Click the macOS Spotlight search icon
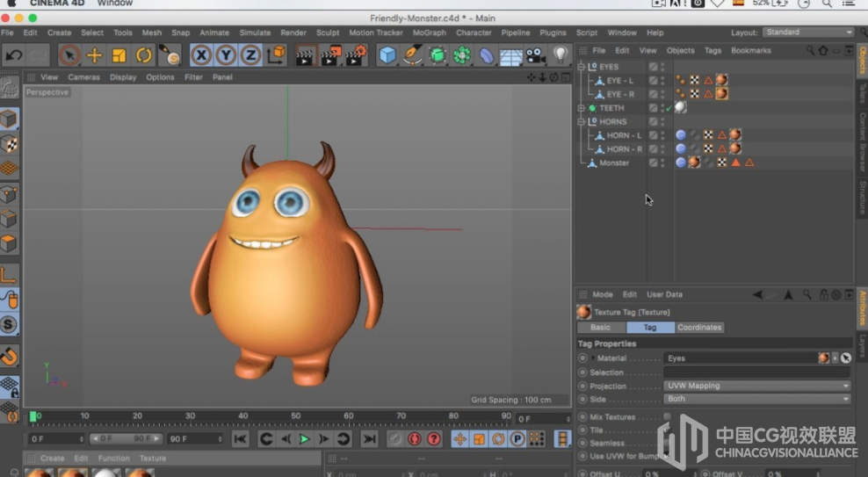Viewport: 868px width, 477px height. pyautogui.click(x=827, y=4)
